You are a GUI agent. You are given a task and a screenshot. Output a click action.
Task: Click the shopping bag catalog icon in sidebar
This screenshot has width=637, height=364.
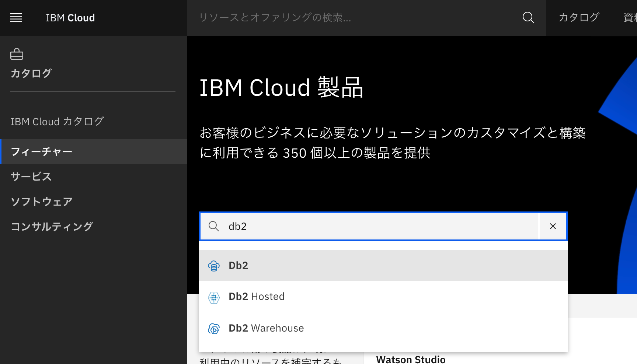point(16,54)
